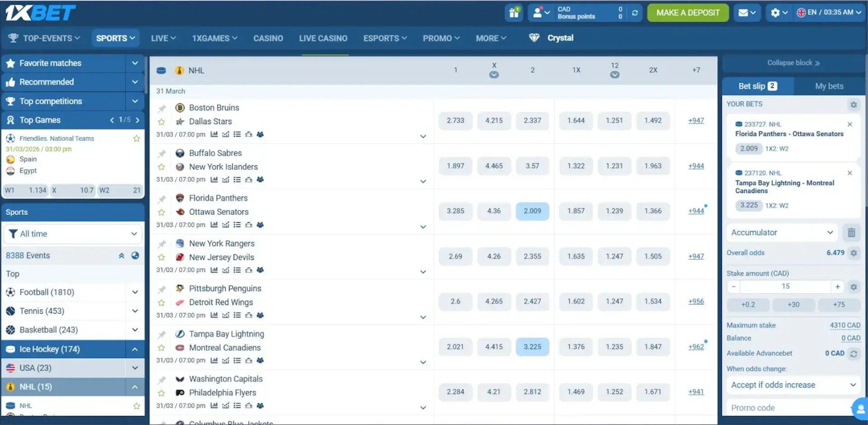This screenshot has width=868, height=425.
Task: Collapse Ice Hockey (174) category
Action: [135, 349]
